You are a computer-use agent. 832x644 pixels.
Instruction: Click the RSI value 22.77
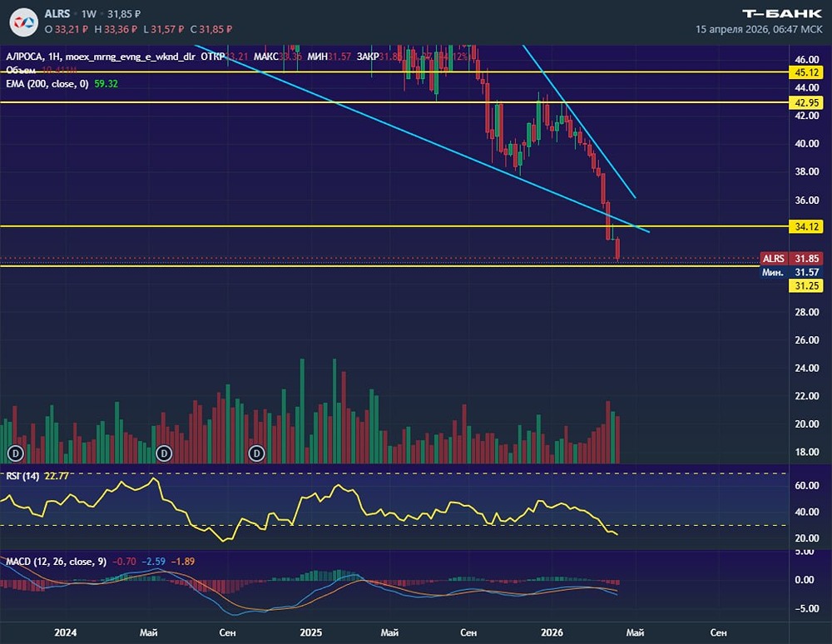click(x=57, y=476)
